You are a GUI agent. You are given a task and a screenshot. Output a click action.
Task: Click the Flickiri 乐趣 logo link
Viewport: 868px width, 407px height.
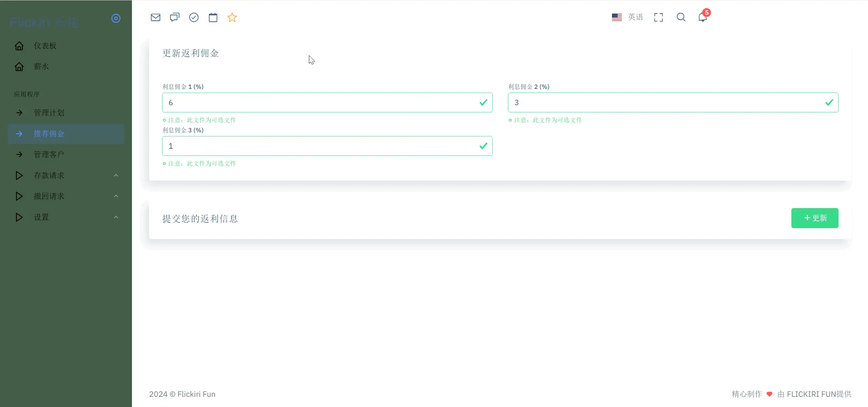(44, 22)
